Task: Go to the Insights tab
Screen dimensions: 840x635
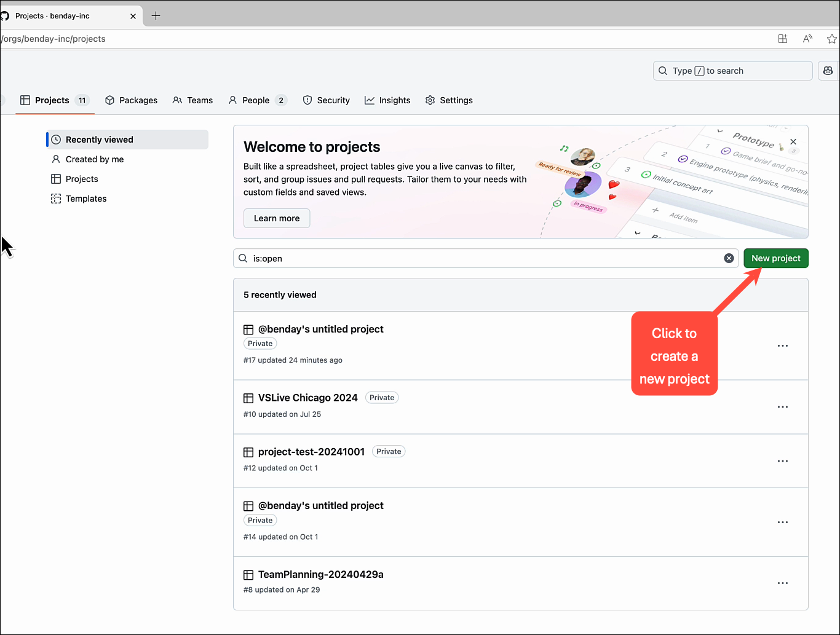Action: point(387,100)
